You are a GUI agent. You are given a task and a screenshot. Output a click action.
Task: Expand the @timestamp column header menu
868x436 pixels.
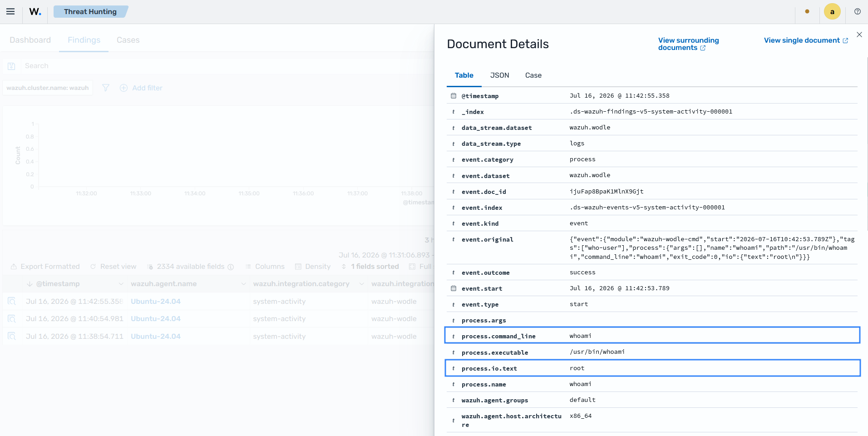[121, 284]
